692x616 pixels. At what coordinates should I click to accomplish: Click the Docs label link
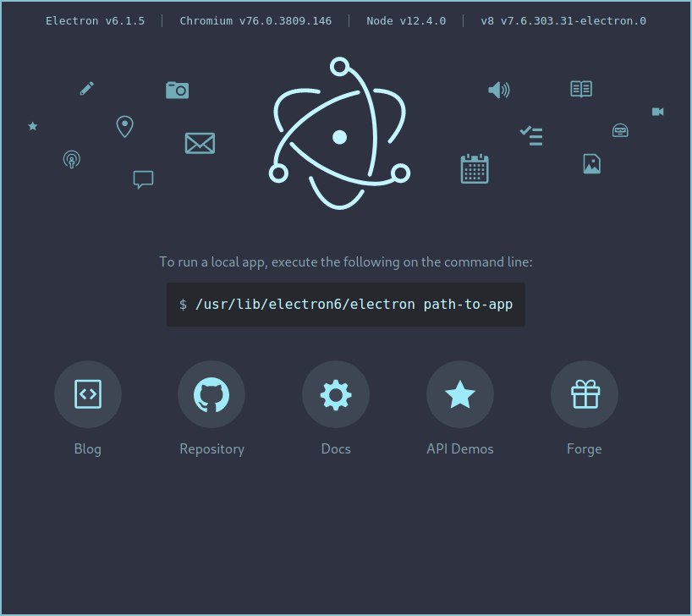pyautogui.click(x=336, y=449)
